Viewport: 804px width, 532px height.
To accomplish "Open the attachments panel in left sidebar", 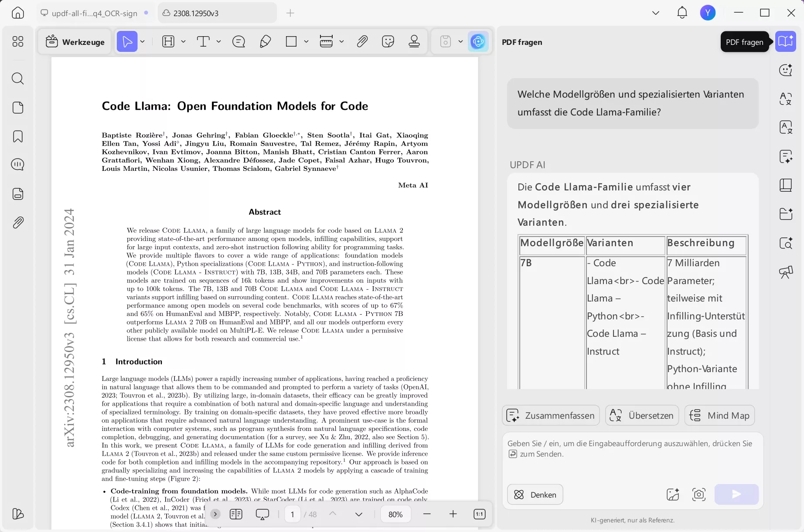I will (18, 223).
